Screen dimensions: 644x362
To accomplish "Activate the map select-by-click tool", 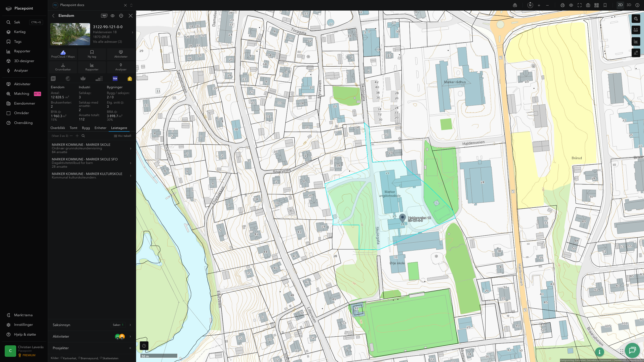I will (x=636, y=19).
